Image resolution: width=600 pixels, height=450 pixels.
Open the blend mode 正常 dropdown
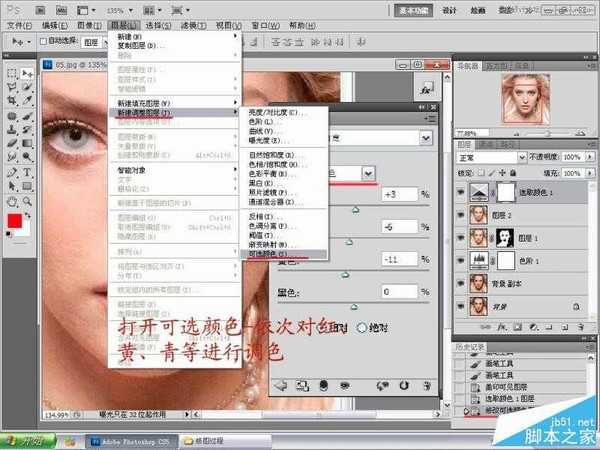click(x=492, y=157)
